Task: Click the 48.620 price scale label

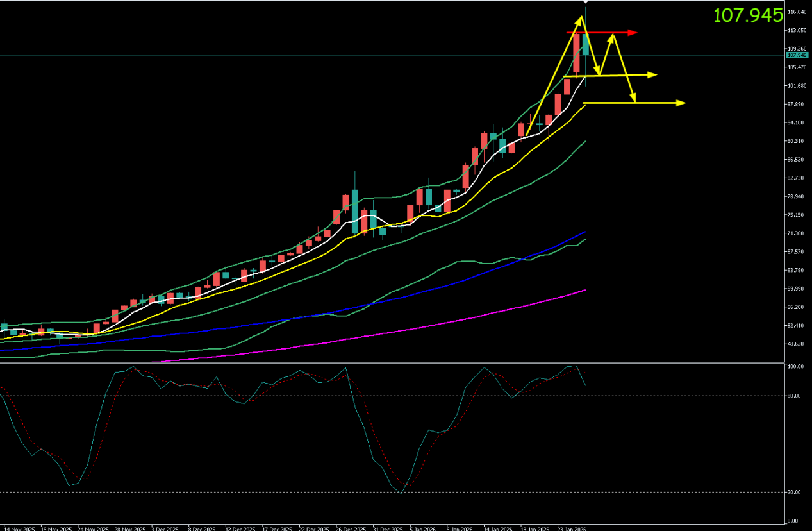Action: pos(797,344)
